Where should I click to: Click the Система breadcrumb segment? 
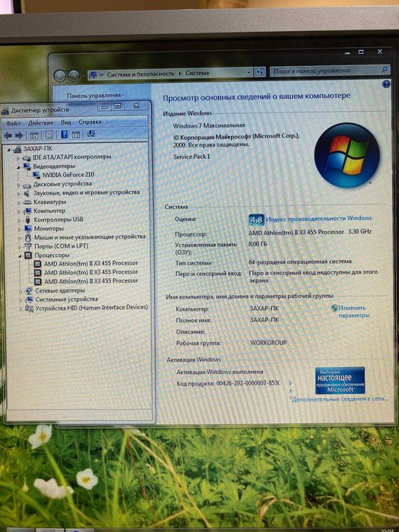(197, 73)
